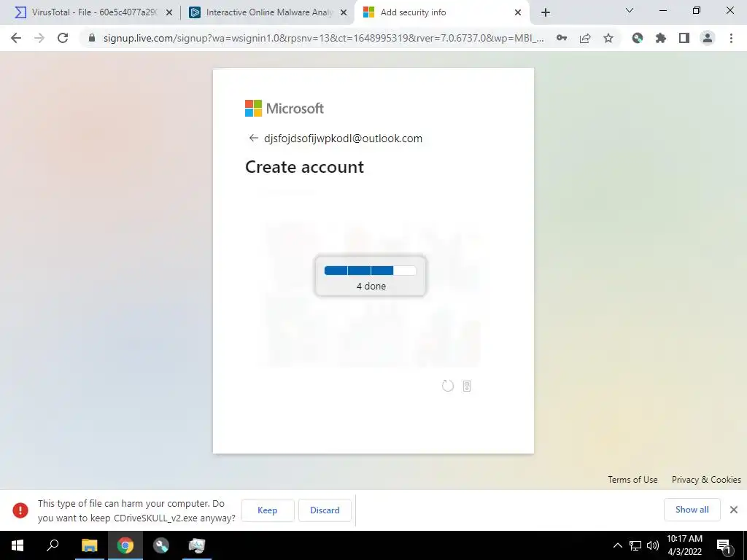Switch to audio captcha challenge
The image size is (747, 560).
coord(467,386)
